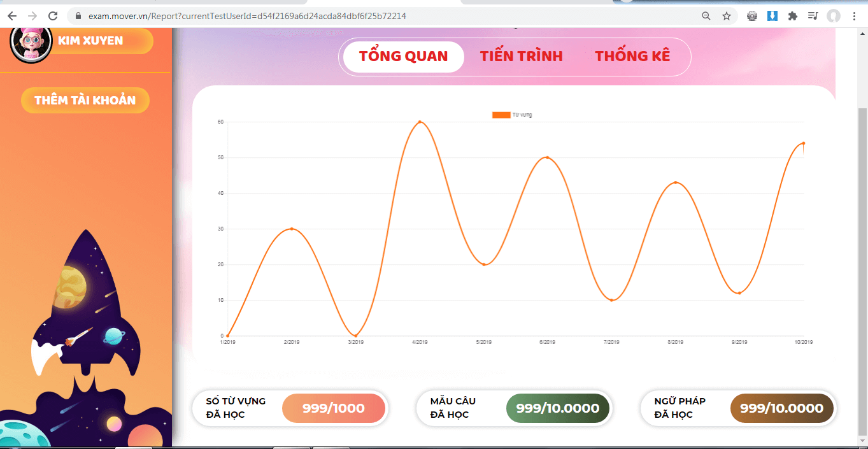Select the KIM XUYEN account avatar

(x=31, y=42)
